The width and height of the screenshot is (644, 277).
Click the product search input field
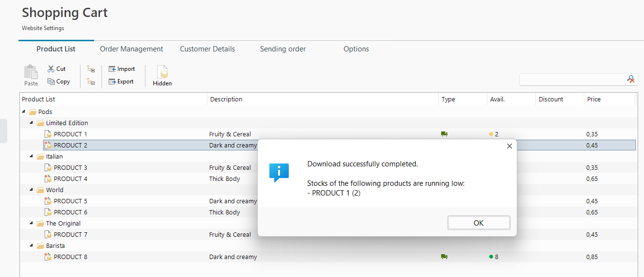pos(573,79)
